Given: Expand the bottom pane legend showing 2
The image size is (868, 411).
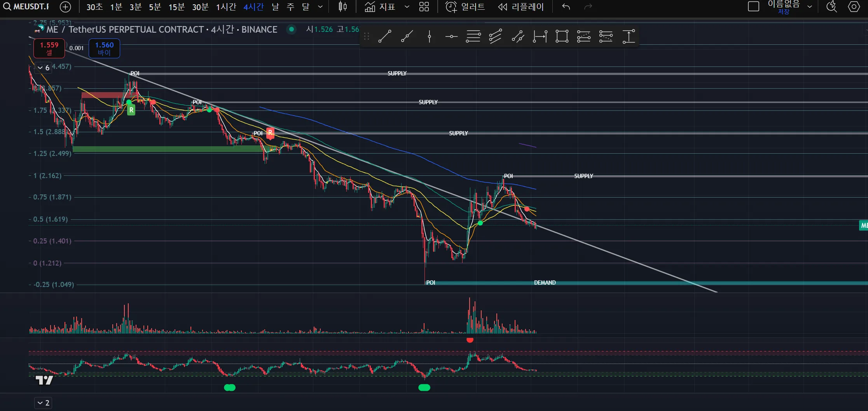Looking at the screenshot, I should (44, 403).
